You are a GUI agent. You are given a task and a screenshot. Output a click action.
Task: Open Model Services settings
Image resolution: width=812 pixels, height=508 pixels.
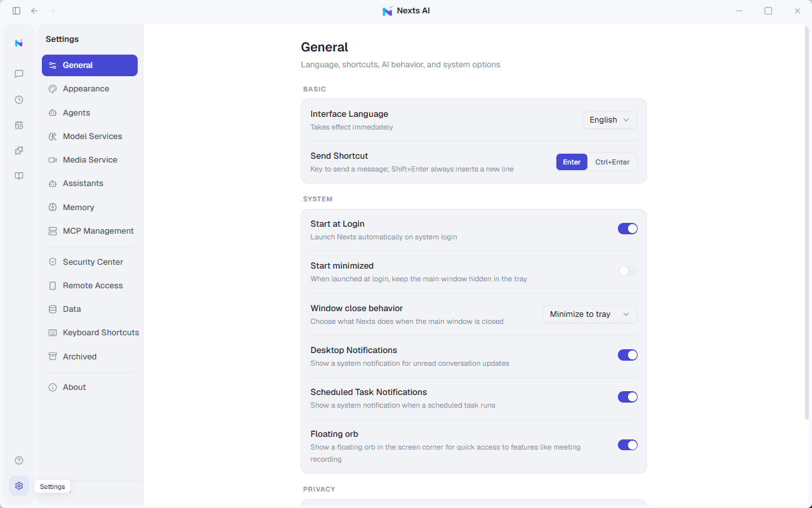pos(89,137)
